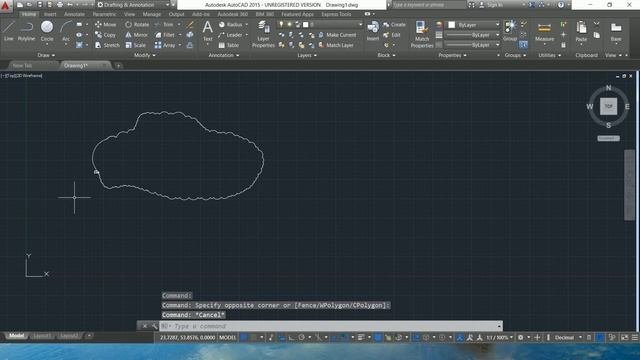Activate the Trim command

click(x=164, y=24)
